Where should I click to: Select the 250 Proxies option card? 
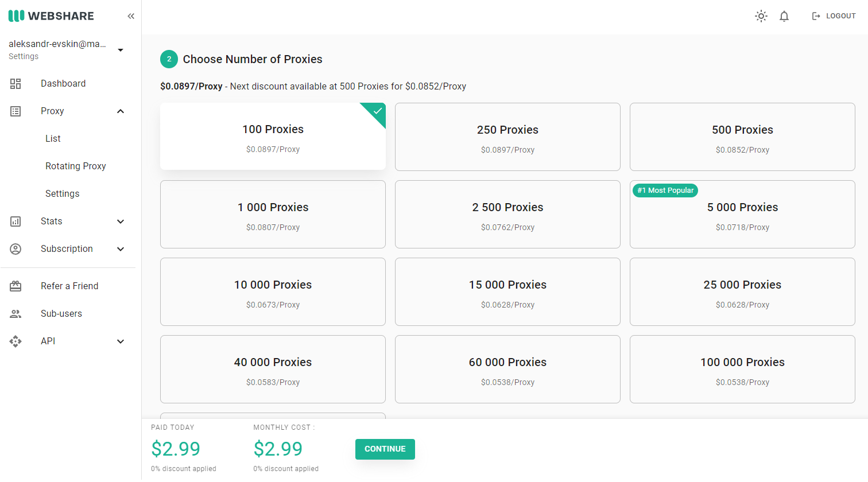[507, 137]
